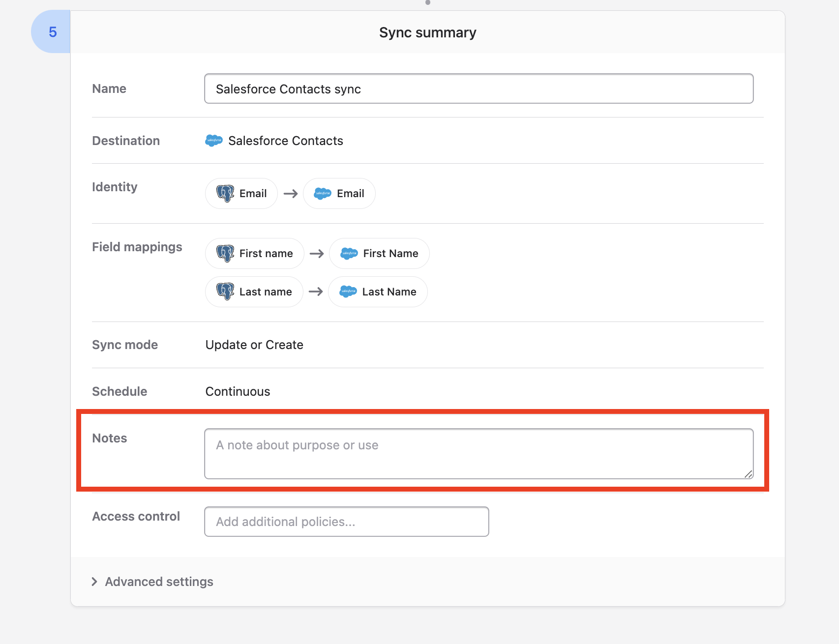Screen dimensions: 839x644
Task: Select the source First name mapping chip
Action: point(254,253)
